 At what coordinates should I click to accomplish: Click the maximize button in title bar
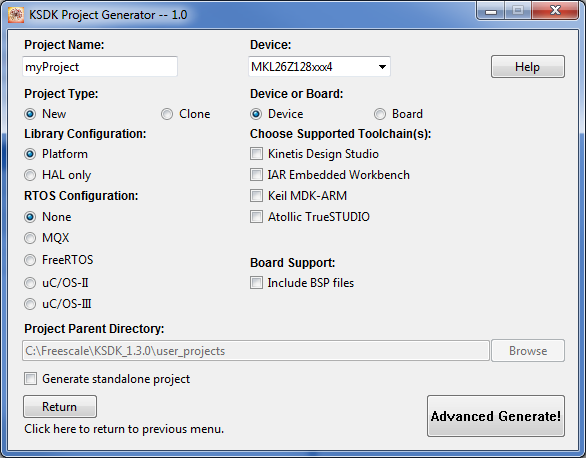coord(518,10)
